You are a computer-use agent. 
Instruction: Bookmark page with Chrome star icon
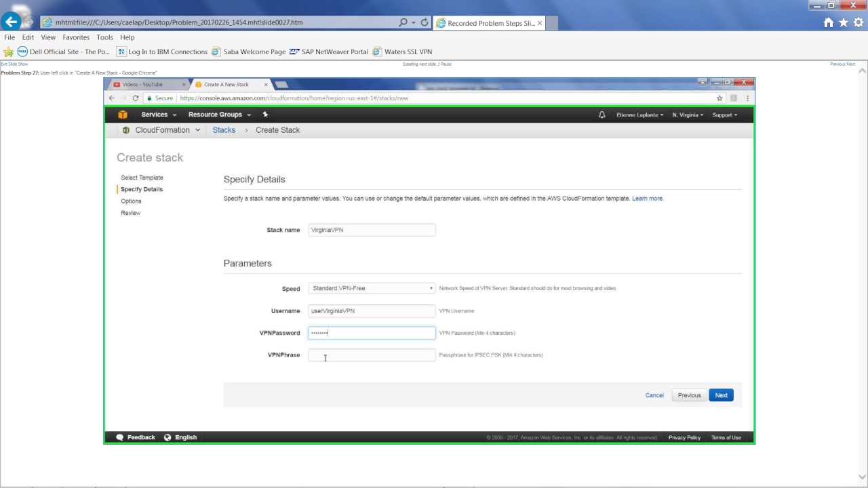720,98
